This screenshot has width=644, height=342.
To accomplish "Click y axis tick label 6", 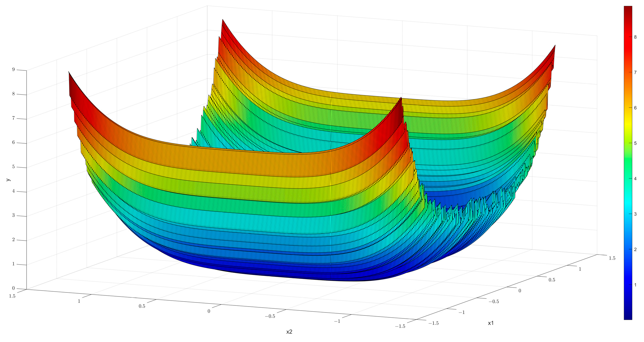I will (13, 142).
